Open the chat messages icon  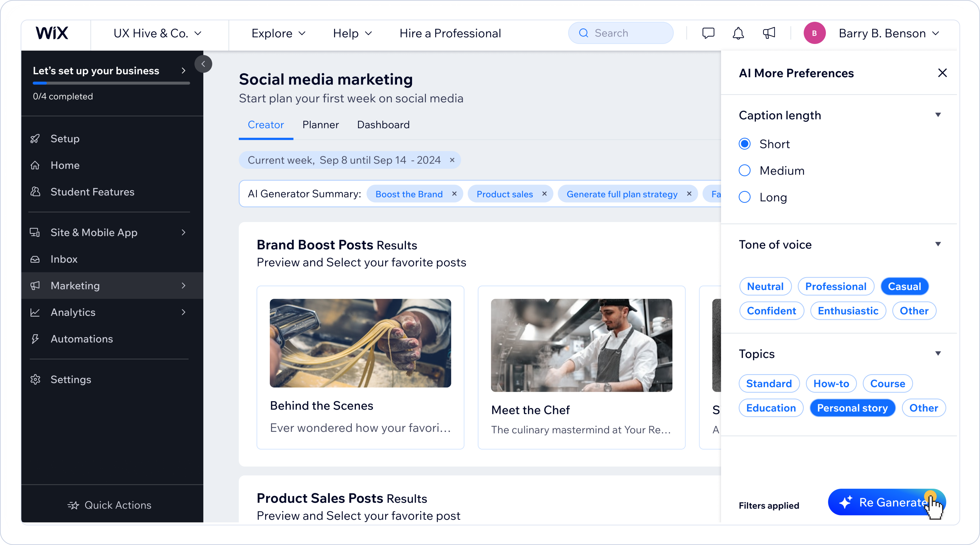(708, 33)
